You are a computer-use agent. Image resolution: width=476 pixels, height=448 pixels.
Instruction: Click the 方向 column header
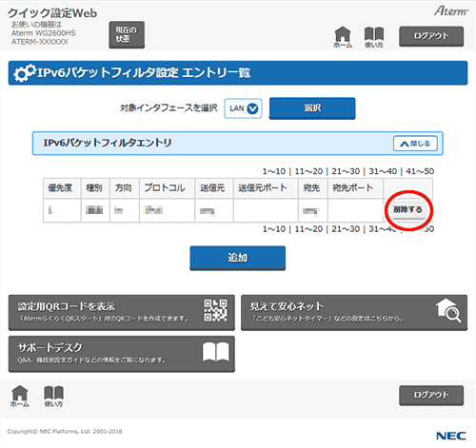[x=125, y=188]
